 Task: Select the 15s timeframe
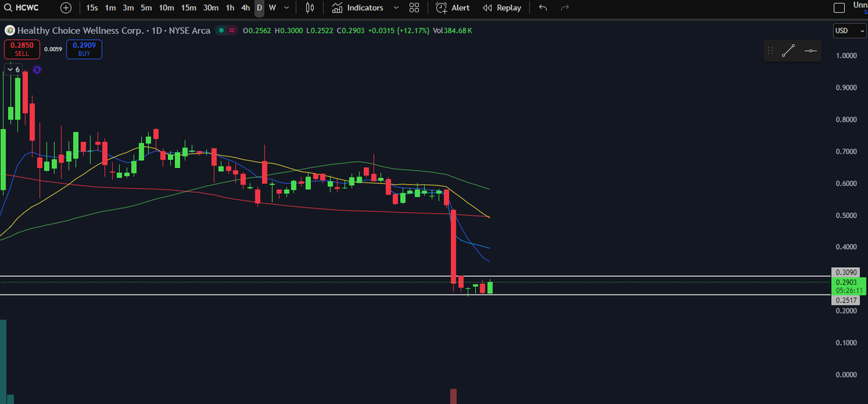click(92, 8)
